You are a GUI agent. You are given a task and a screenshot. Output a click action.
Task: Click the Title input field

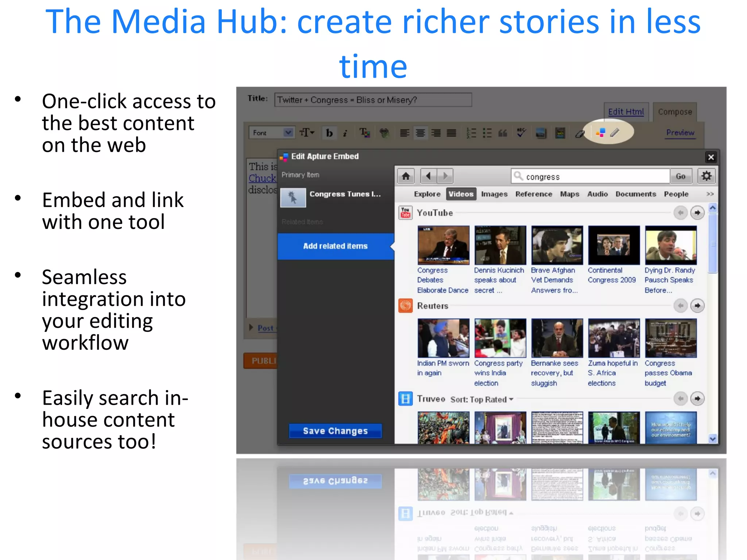(373, 100)
